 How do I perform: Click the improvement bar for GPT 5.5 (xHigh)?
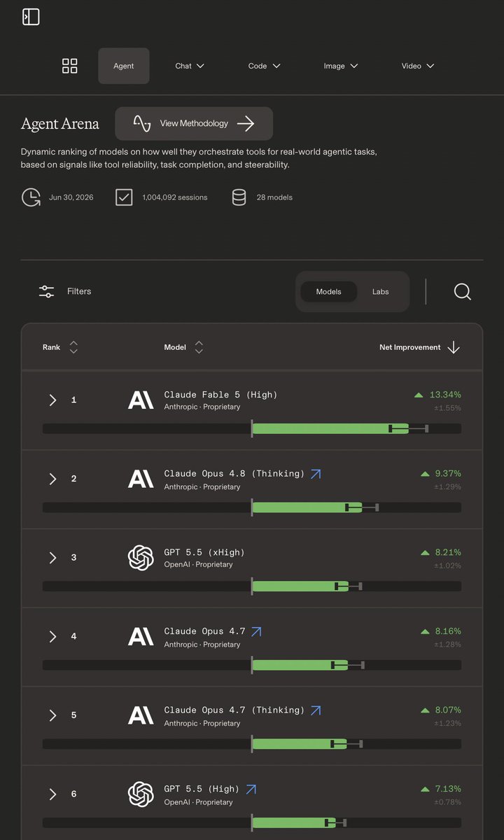coord(252,586)
